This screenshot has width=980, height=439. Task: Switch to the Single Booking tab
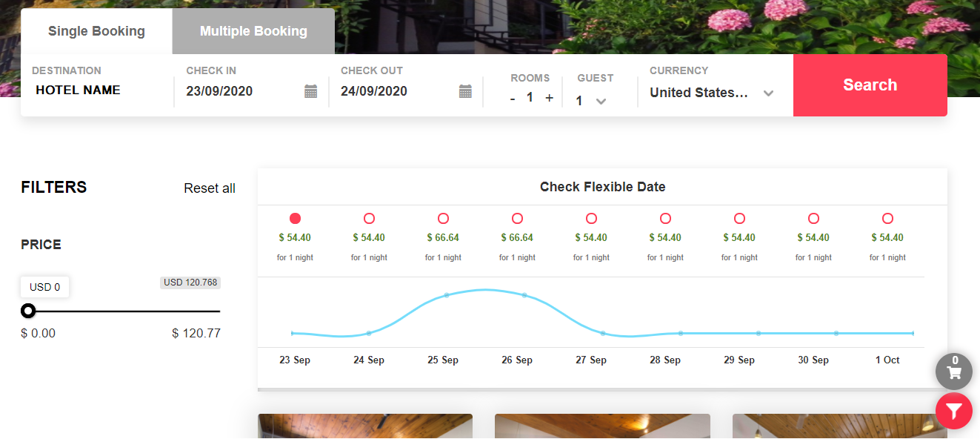point(96,31)
